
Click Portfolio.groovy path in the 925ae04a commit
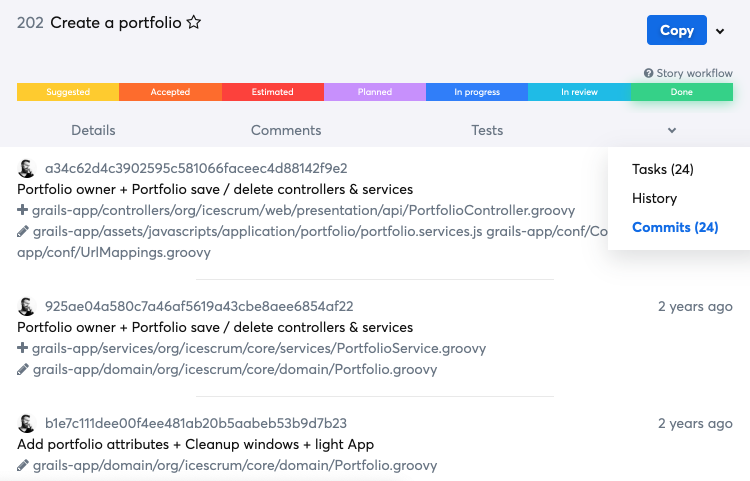(235, 369)
